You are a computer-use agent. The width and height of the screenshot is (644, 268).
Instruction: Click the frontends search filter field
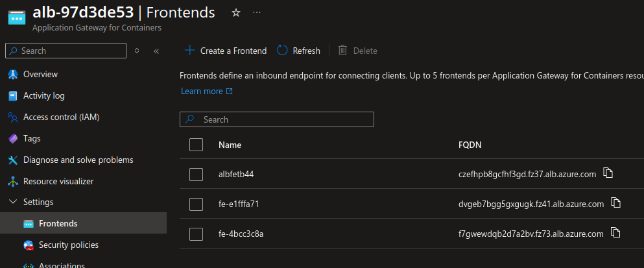pyautogui.click(x=277, y=119)
